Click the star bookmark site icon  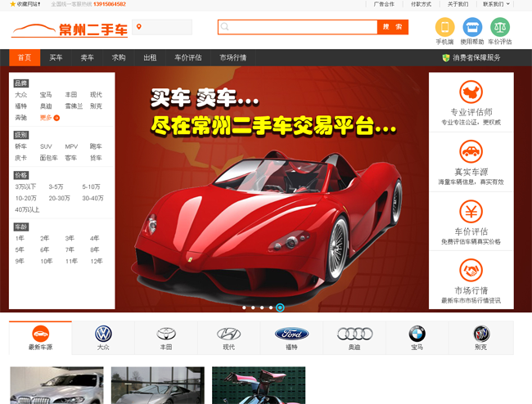[x=13, y=4]
